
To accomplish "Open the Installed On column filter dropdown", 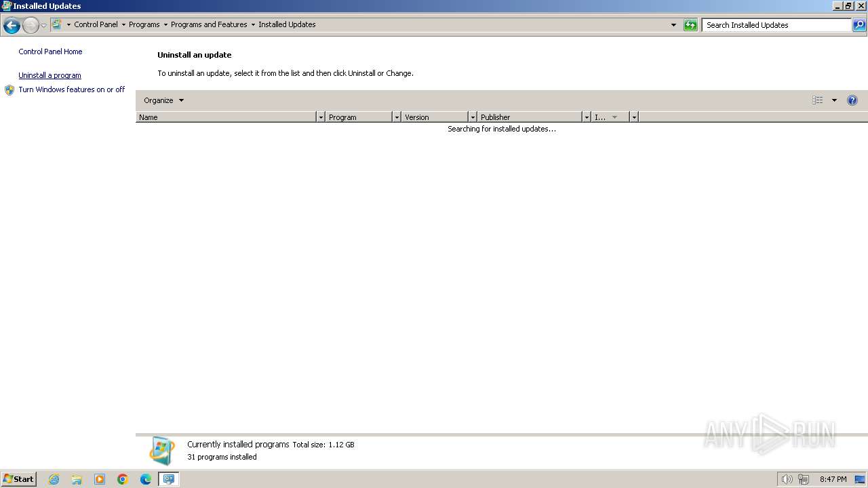I will (634, 117).
